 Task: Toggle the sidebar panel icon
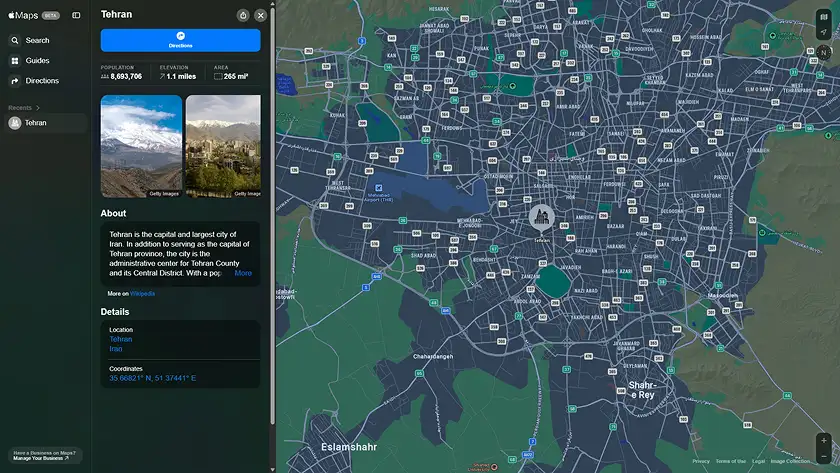click(x=76, y=16)
